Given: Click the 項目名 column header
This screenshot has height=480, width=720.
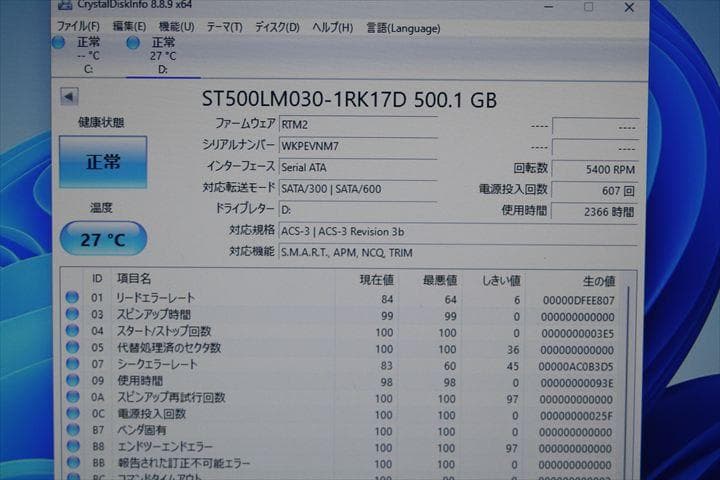Looking at the screenshot, I should [134, 278].
